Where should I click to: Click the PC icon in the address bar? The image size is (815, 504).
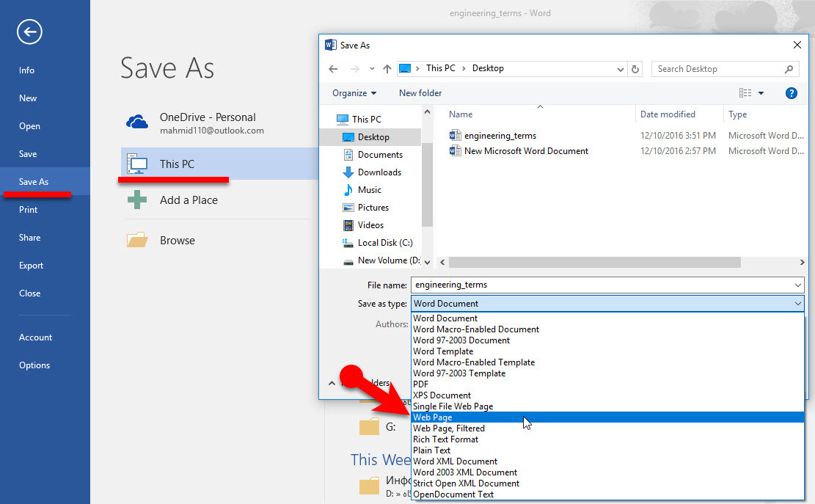[x=405, y=68]
